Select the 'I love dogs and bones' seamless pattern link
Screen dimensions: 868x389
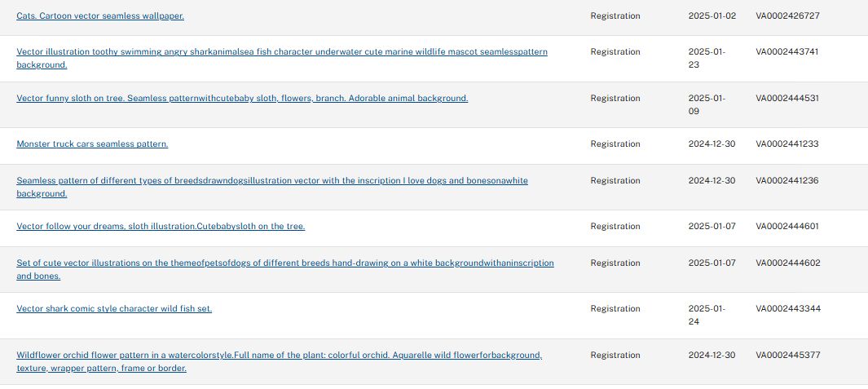coord(271,180)
